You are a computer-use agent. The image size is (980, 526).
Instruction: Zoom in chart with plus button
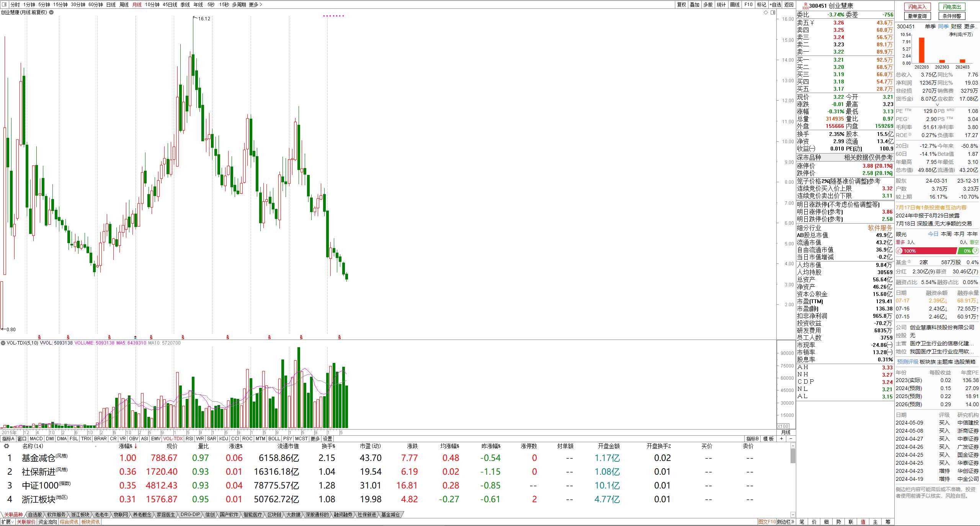[x=782, y=439]
